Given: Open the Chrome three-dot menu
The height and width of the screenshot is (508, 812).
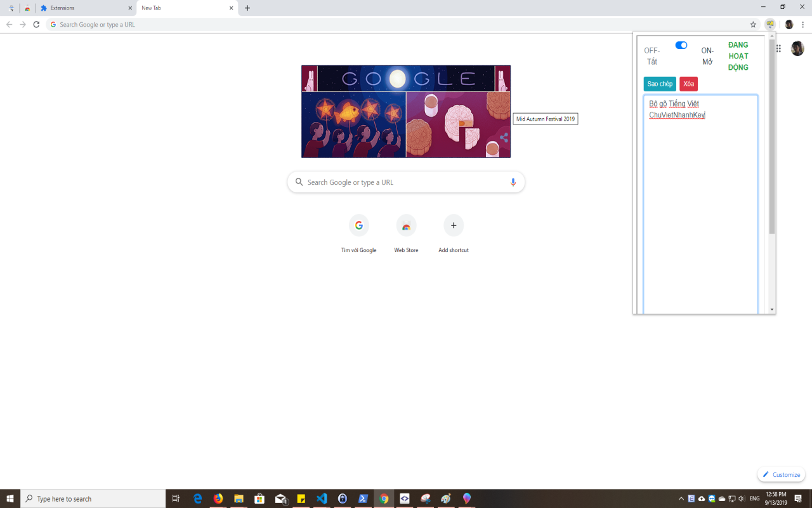Looking at the screenshot, I should [x=802, y=25].
